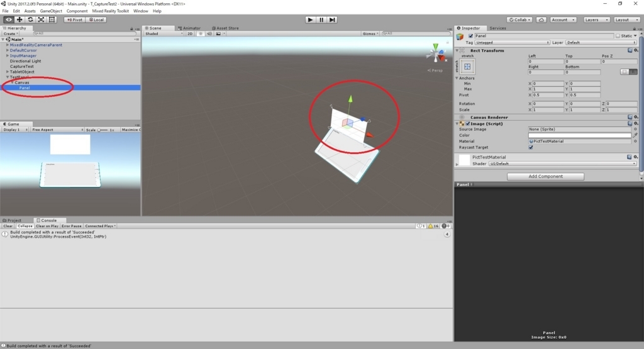
Task: Toggle raw edit mode R button
Action: [x=633, y=72]
